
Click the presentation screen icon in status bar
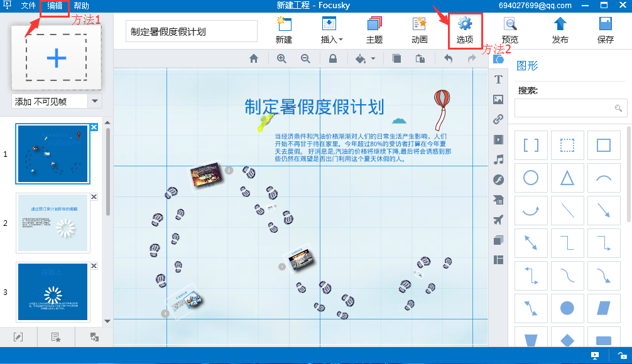click(x=595, y=355)
